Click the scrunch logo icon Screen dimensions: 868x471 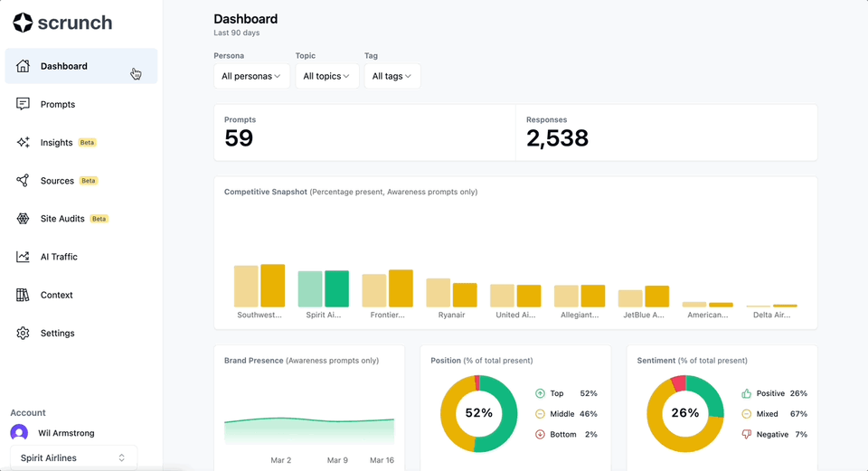pos(23,23)
